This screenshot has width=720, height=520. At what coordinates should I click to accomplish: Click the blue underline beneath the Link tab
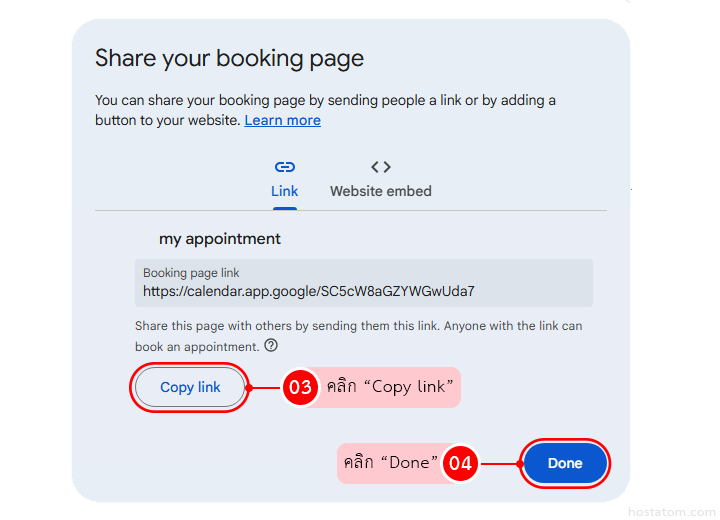click(284, 208)
